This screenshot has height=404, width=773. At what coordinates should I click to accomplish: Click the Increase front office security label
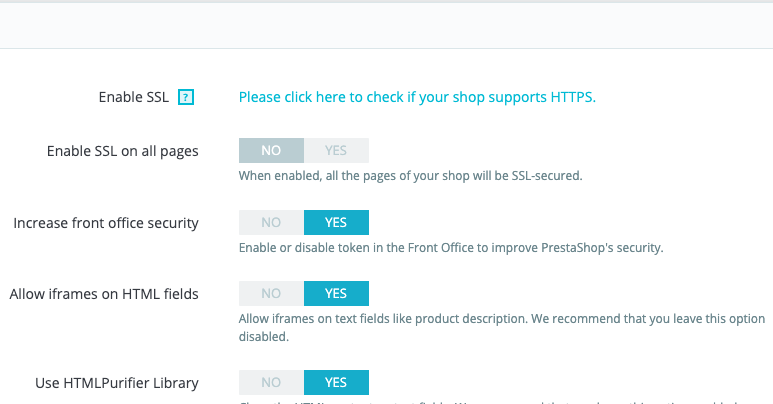coord(106,222)
